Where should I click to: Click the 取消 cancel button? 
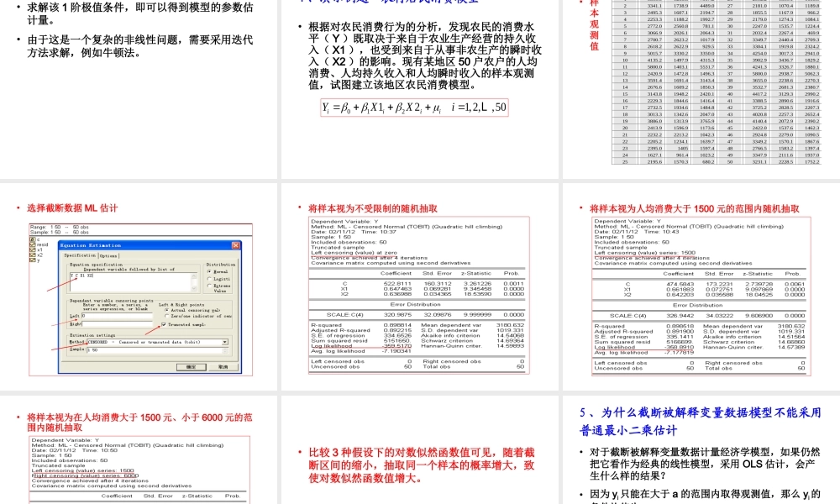click(x=224, y=367)
